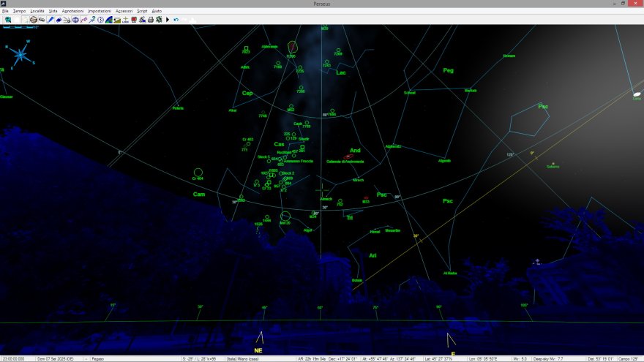Click the blue compass rose indicator
This screenshot has width=644, height=362.
[x=20, y=53]
